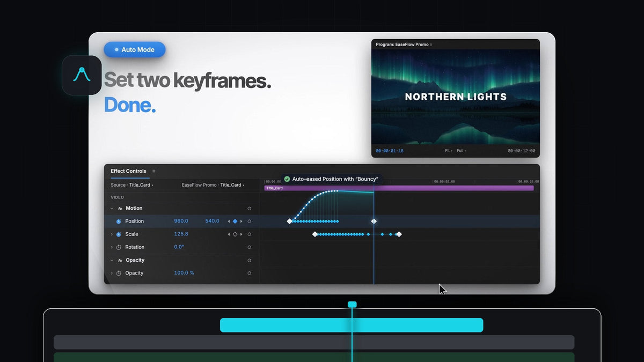Click the Northern Lights preview frame
Screen dimensions: 644x362
456,97
